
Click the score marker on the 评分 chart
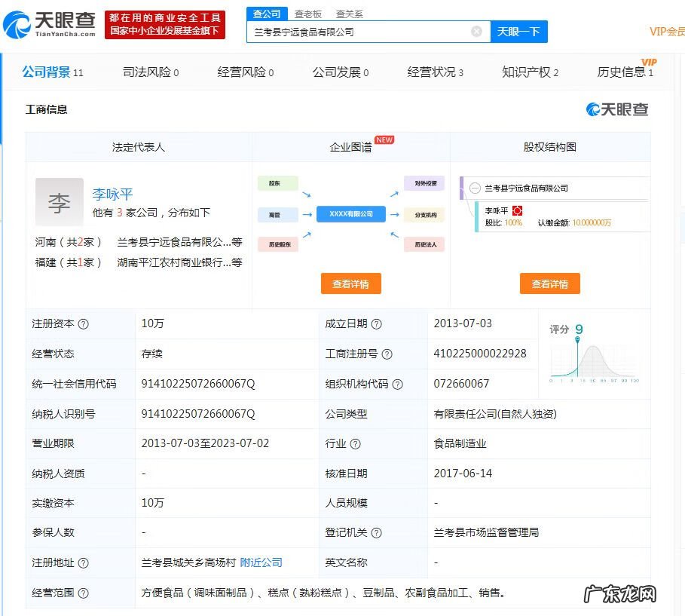click(x=578, y=341)
